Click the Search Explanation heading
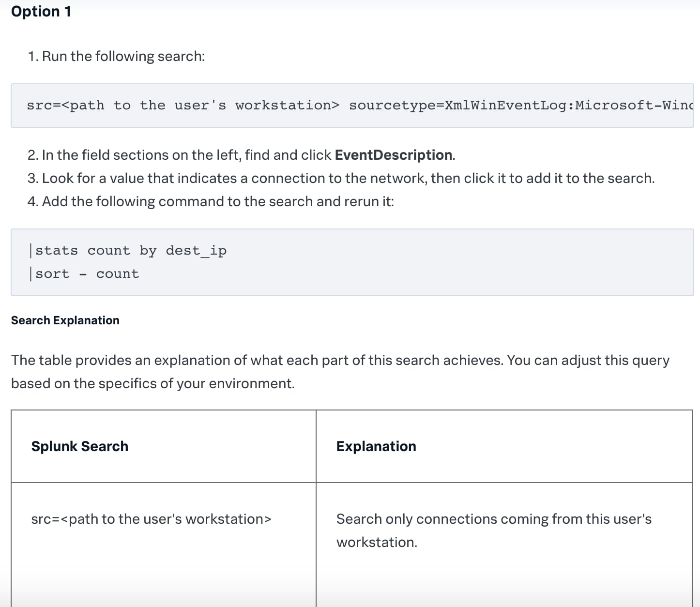This screenshot has width=700, height=607. point(65,320)
